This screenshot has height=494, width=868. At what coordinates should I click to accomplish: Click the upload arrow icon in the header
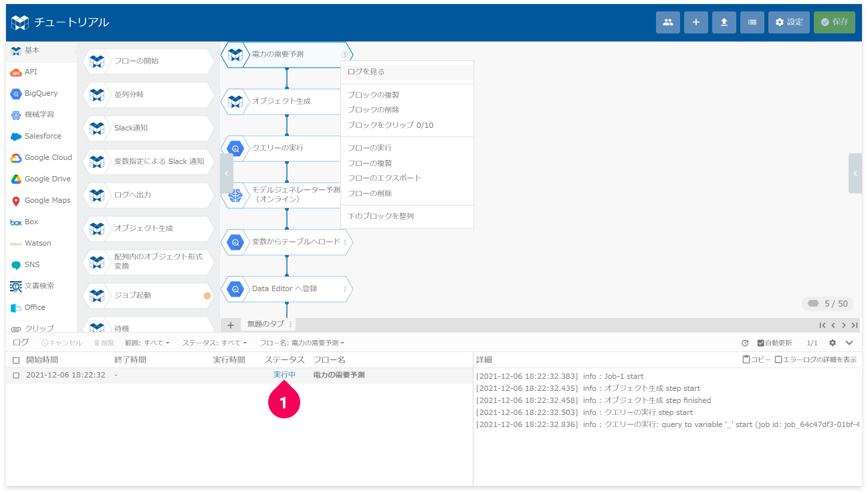[724, 22]
